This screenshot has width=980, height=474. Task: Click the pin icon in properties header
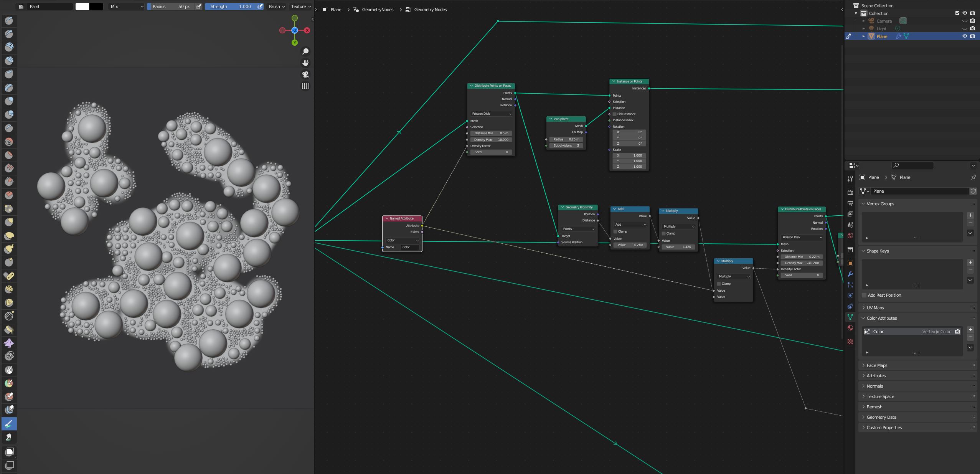point(973,177)
